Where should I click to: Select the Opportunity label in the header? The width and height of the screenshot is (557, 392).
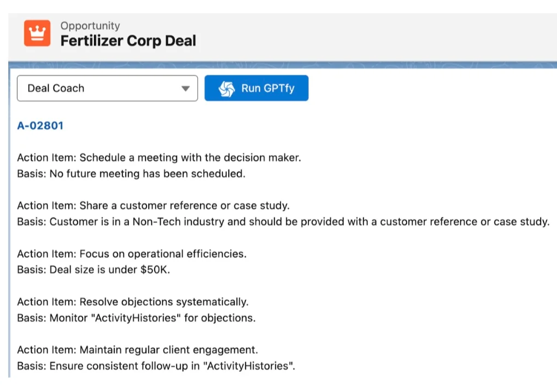coord(90,25)
